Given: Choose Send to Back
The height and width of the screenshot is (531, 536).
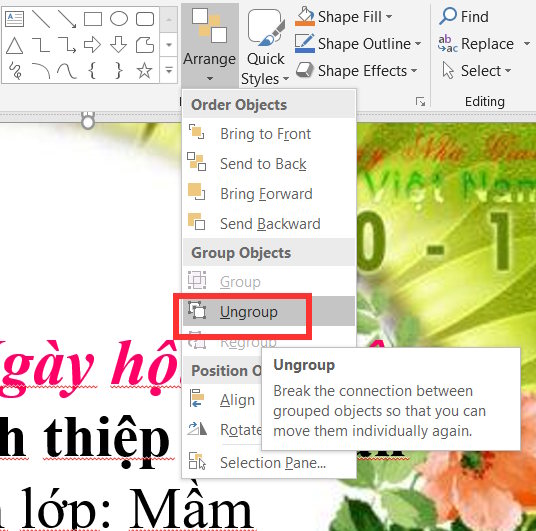Looking at the screenshot, I should click(x=269, y=164).
